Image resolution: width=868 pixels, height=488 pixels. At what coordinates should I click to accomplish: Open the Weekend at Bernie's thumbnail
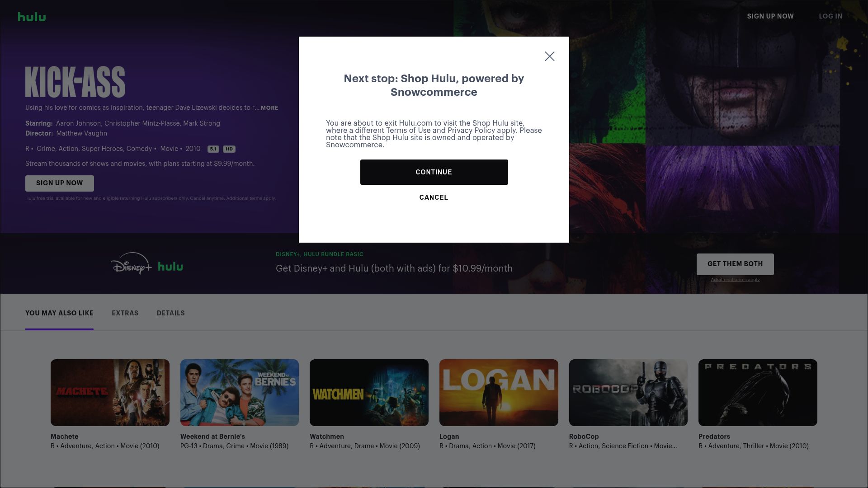(240, 393)
